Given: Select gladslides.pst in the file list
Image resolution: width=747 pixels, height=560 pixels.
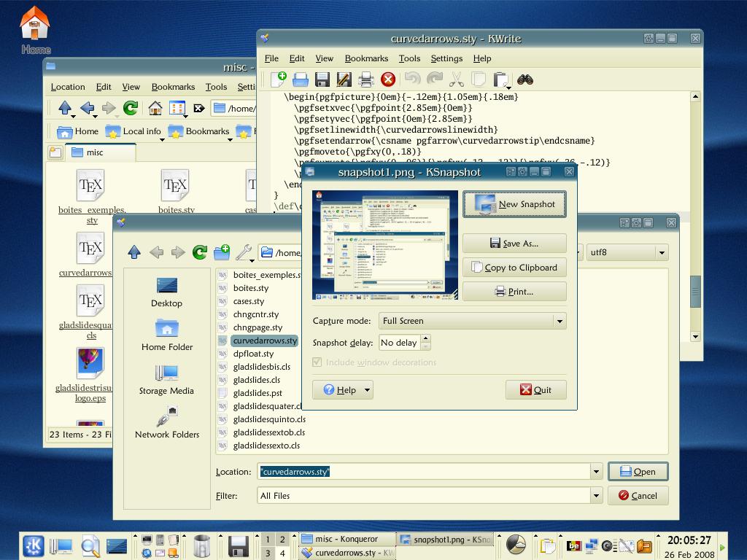Looking at the screenshot, I should (258, 393).
